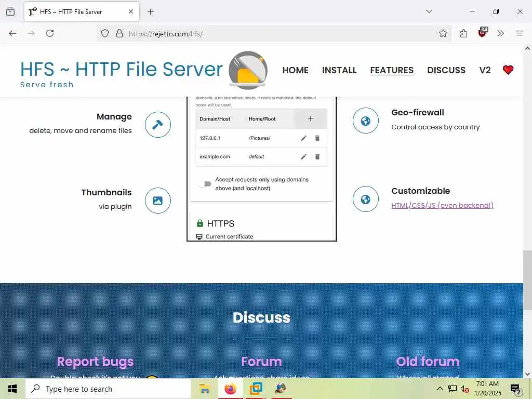Reload the page with refresh icon
Viewport: 532px width, 399px height.
click(x=50, y=33)
